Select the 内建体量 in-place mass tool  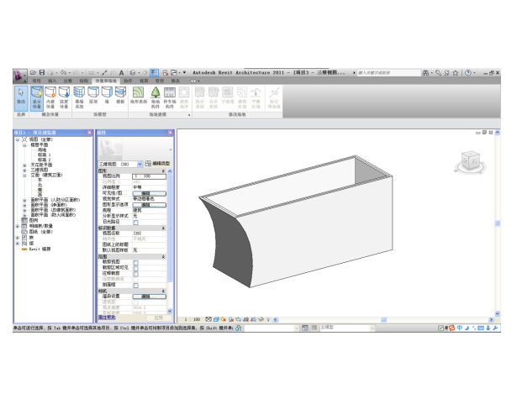(51, 97)
